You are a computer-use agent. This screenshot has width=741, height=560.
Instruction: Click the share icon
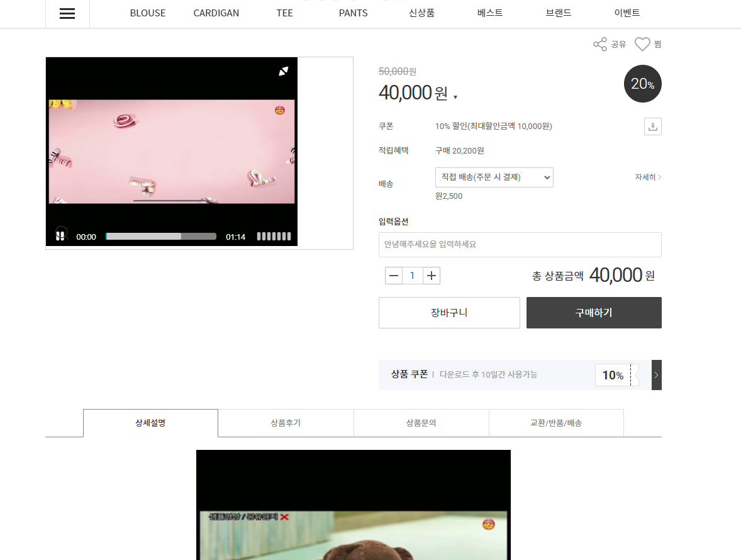600,45
